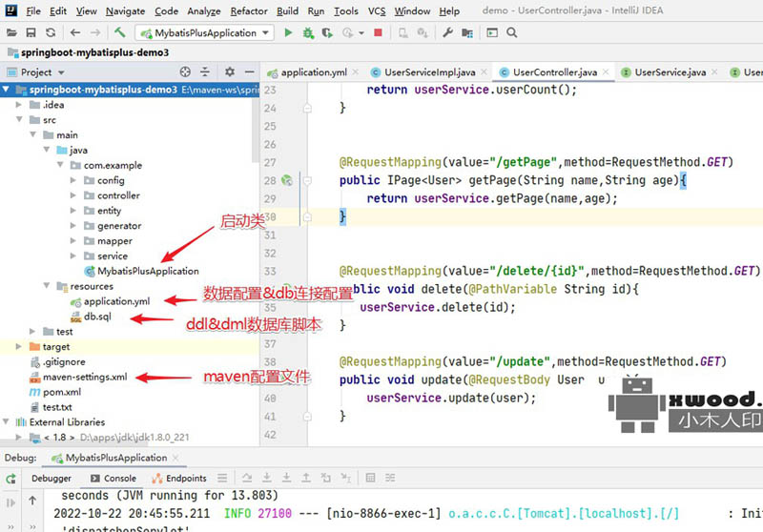This screenshot has height=532, width=763.
Task: Collapse External Libraries node
Action: pos(6,422)
